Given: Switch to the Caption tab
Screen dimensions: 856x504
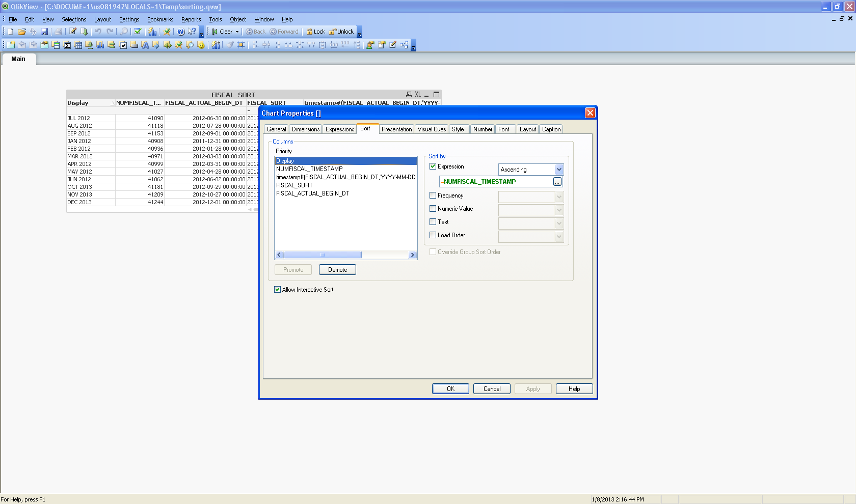Looking at the screenshot, I should click(551, 129).
